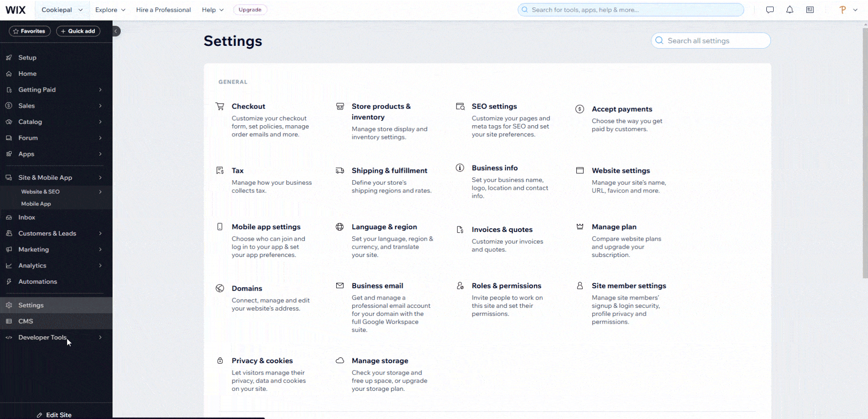
Task: Click the Language & region globe icon
Action: [x=339, y=227]
